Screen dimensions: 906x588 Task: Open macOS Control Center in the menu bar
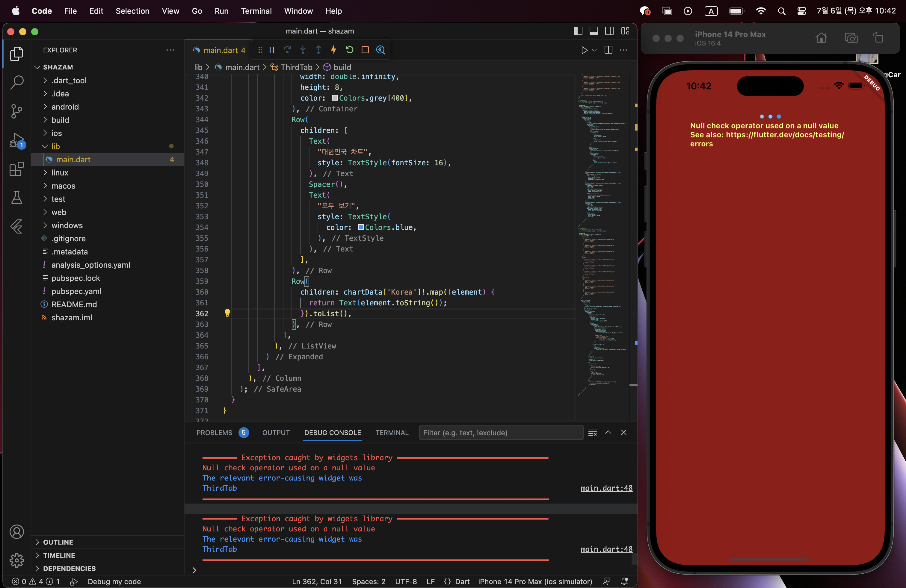[802, 11]
